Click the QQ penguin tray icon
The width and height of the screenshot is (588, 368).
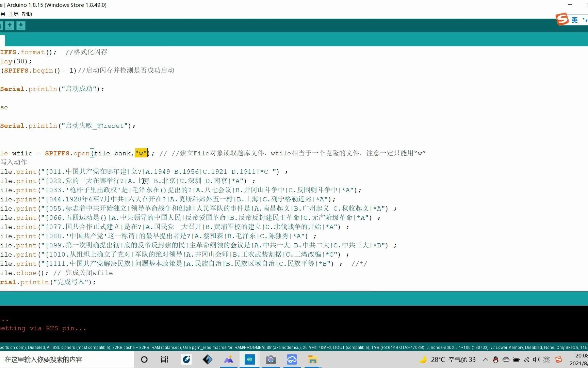coord(496,359)
